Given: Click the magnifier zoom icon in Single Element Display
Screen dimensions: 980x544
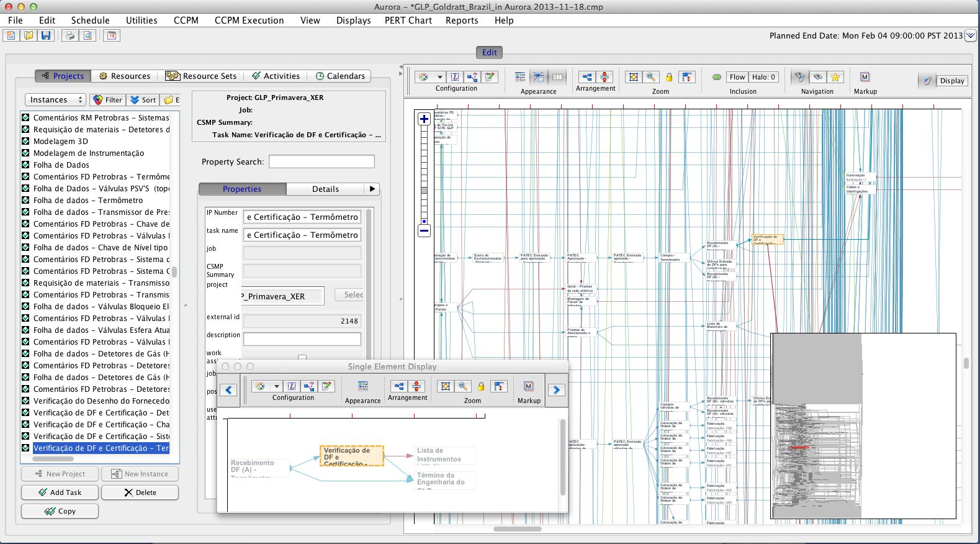Looking at the screenshot, I should pos(463,386).
